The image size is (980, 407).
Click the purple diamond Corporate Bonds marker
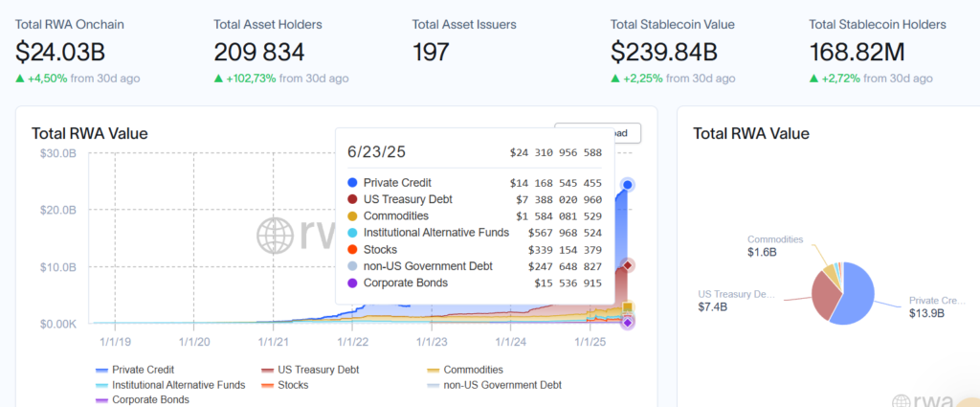(628, 323)
